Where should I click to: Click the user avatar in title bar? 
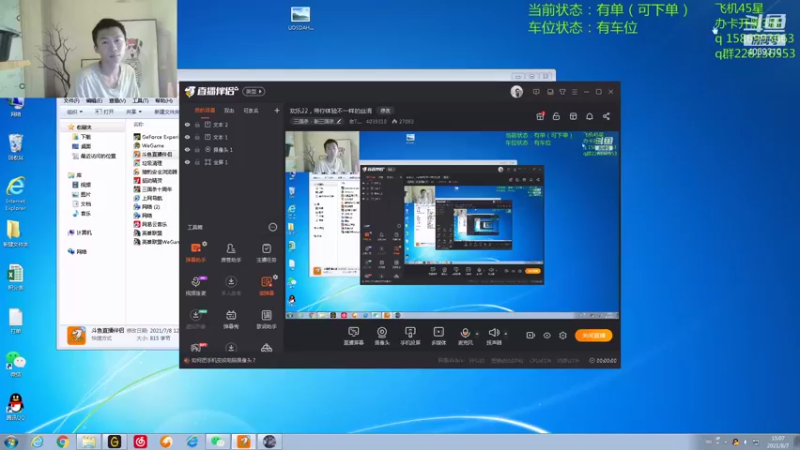pos(516,92)
